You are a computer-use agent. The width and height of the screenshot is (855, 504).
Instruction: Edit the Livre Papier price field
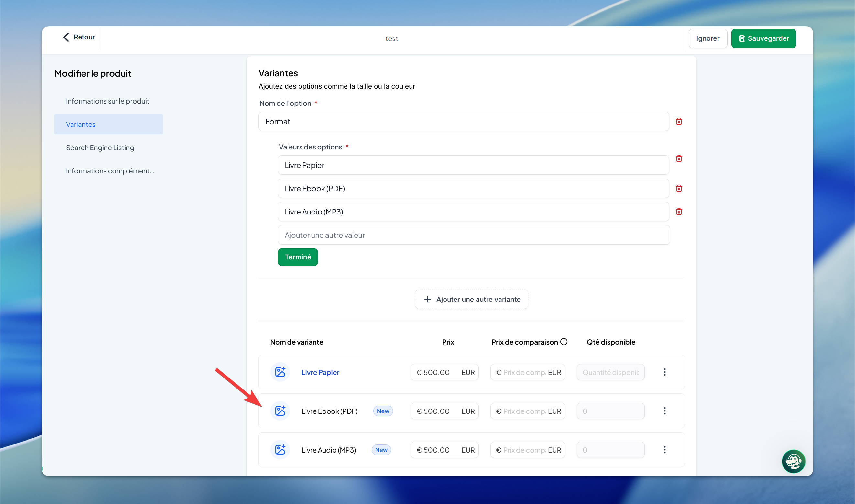pyautogui.click(x=444, y=372)
